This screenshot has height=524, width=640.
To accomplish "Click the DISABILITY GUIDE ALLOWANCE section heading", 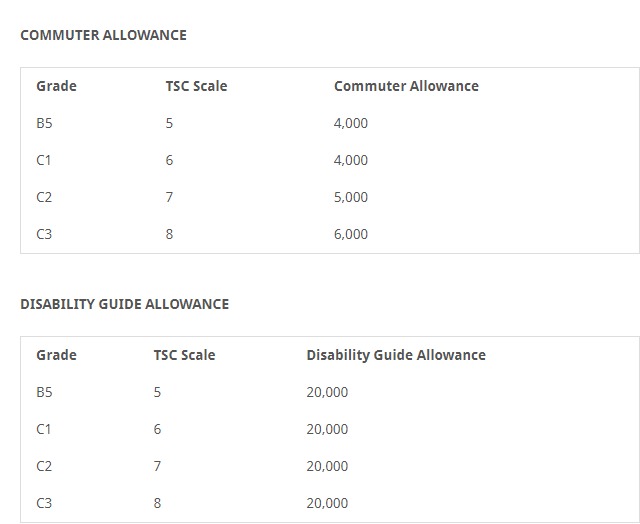I will pos(124,304).
